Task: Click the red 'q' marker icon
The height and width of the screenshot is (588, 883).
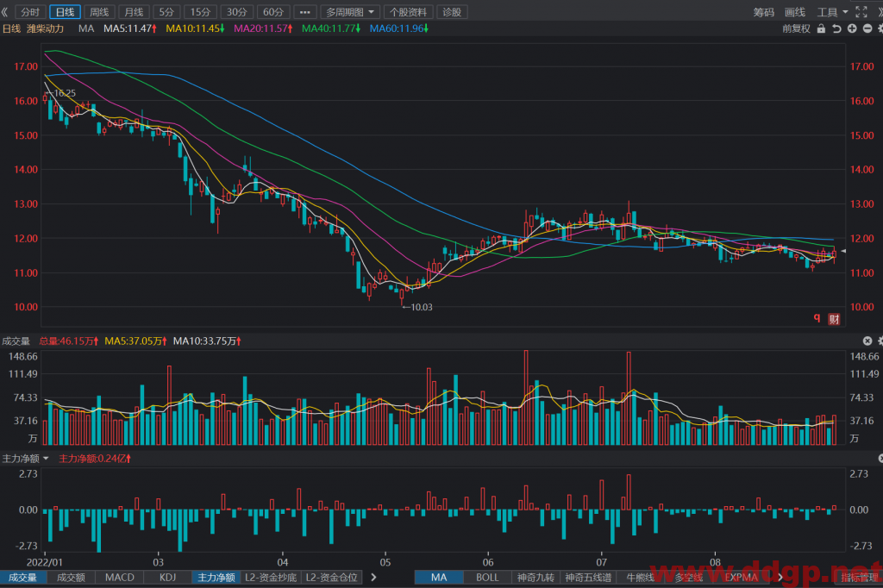Action: (817, 318)
